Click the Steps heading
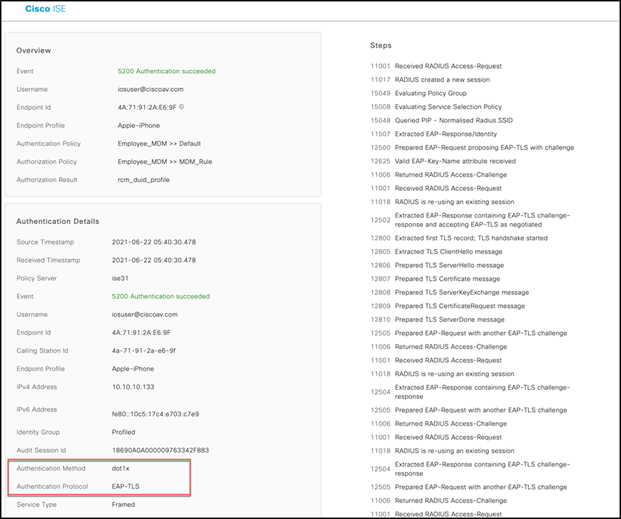The image size is (621, 519). point(381,46)
